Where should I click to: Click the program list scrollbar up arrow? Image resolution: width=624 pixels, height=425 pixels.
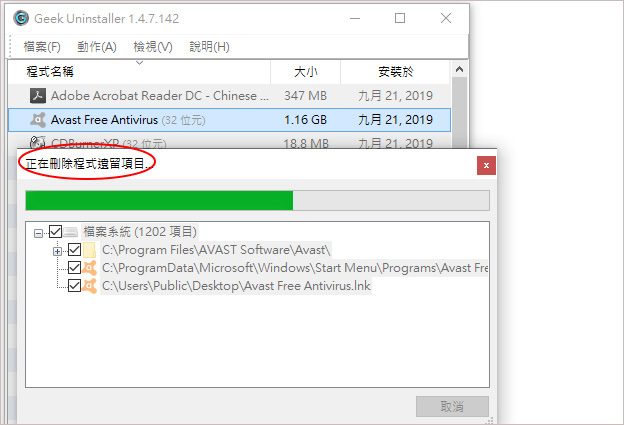[459, 70]
